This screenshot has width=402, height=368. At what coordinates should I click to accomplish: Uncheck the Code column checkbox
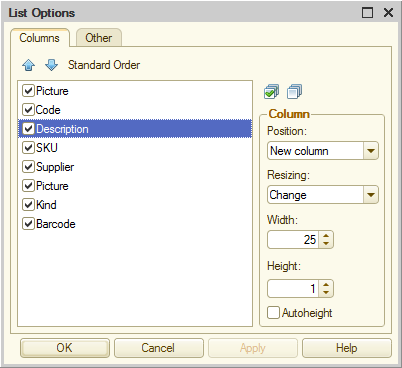pyautogui.click(x=28, y=110)
